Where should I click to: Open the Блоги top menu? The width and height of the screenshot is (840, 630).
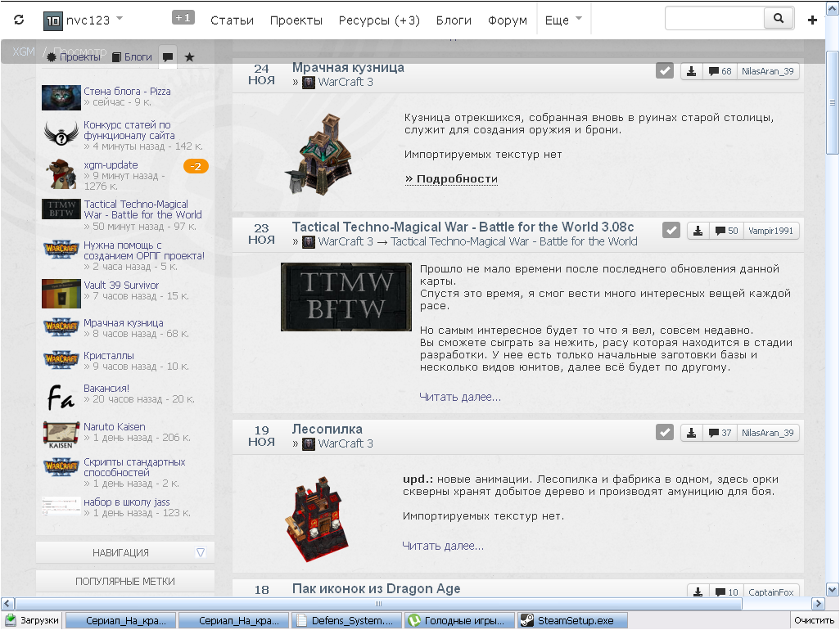pyautogui.click(x=454, y=20)
